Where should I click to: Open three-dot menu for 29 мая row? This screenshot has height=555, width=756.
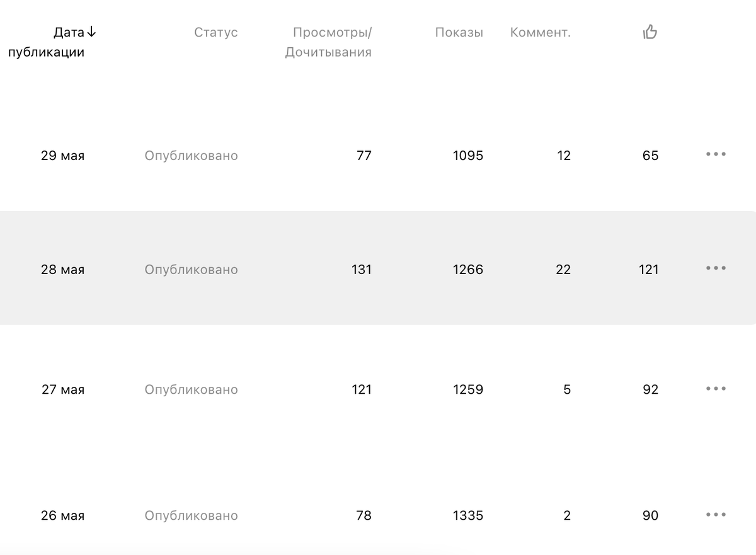coord(716,154)
